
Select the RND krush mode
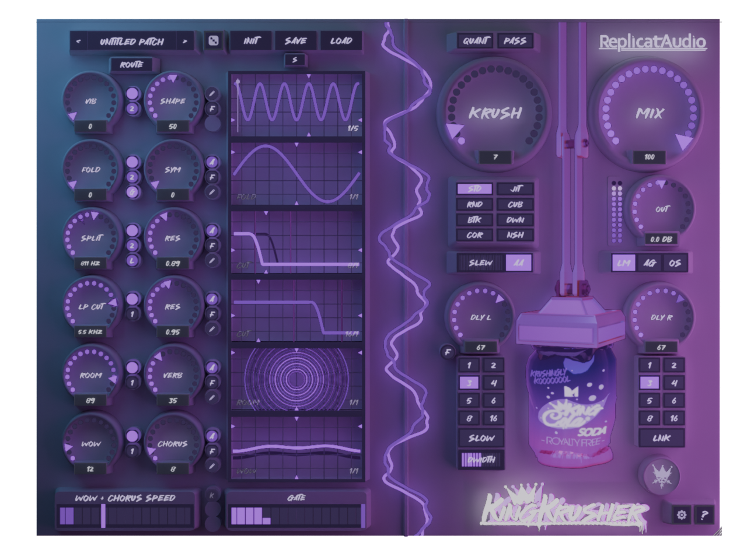(474, 204)
